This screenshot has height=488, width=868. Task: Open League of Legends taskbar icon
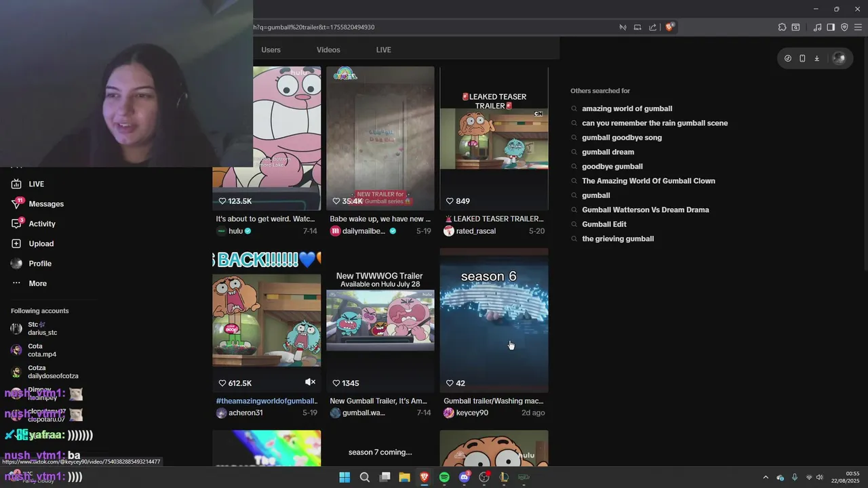pyautogui.click(x=504, y=477)
